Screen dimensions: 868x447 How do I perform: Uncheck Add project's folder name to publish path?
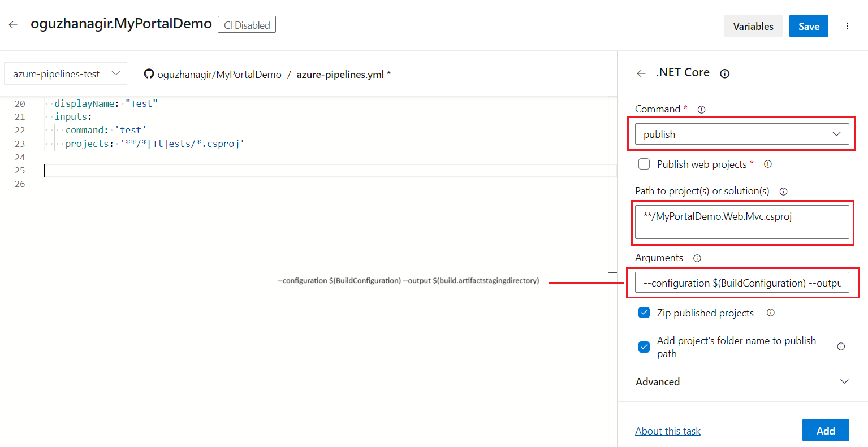[644, 347]
